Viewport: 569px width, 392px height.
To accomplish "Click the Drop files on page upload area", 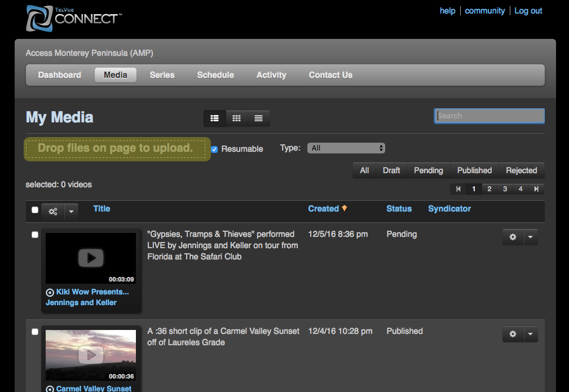I will (117, 149).
